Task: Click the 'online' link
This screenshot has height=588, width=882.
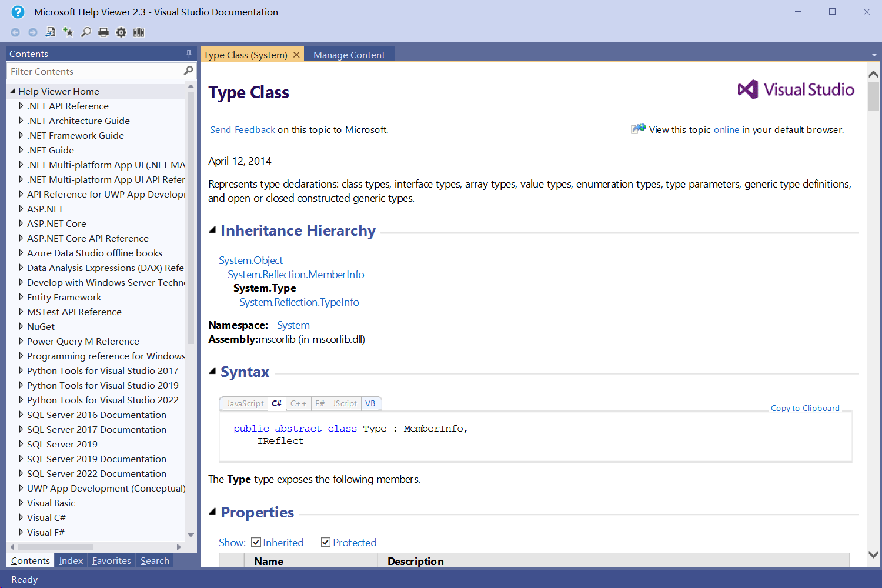Action: click(726, 129)
